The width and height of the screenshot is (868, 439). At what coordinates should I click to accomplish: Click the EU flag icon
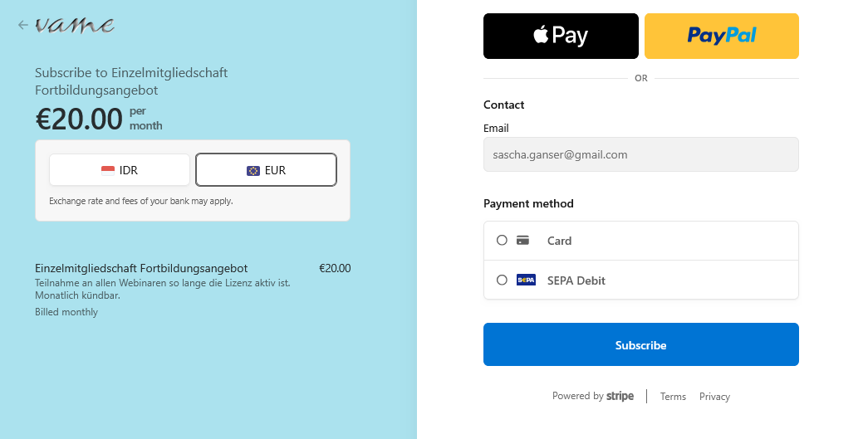(x=253, y=171)
